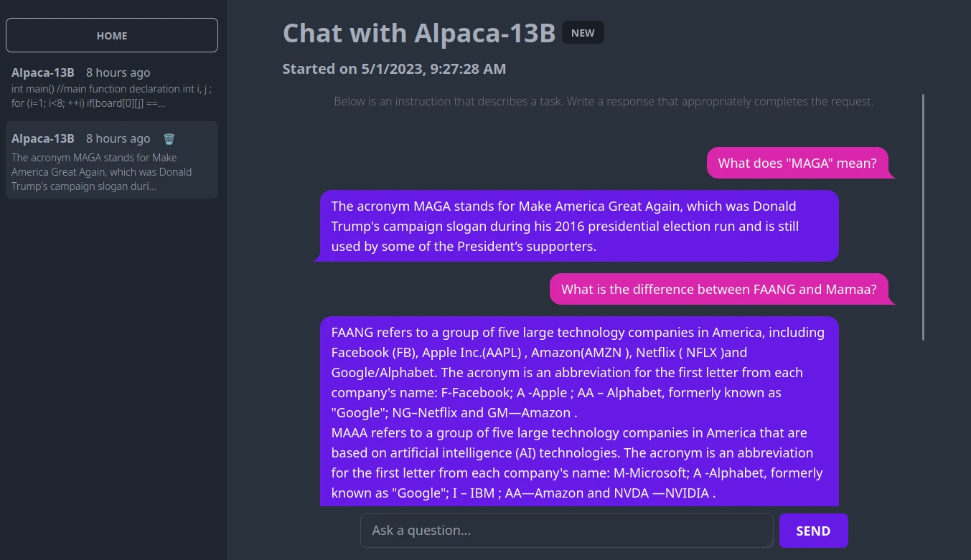Viewport: 971px width, 560px height.
Task: Click the 'Below is an instruction' system prompt
Action: (604, 101)
